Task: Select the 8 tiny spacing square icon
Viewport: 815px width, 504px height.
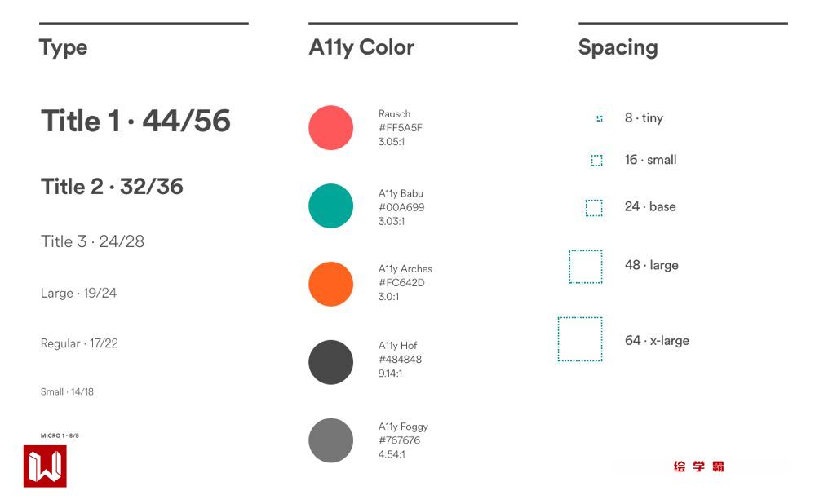Action: (x=600, y=119)
